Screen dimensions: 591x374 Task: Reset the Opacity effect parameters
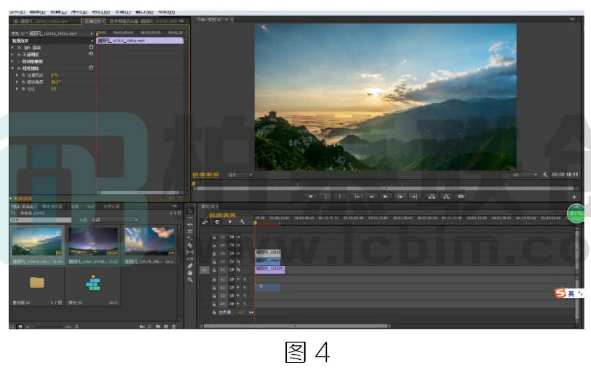91,54
